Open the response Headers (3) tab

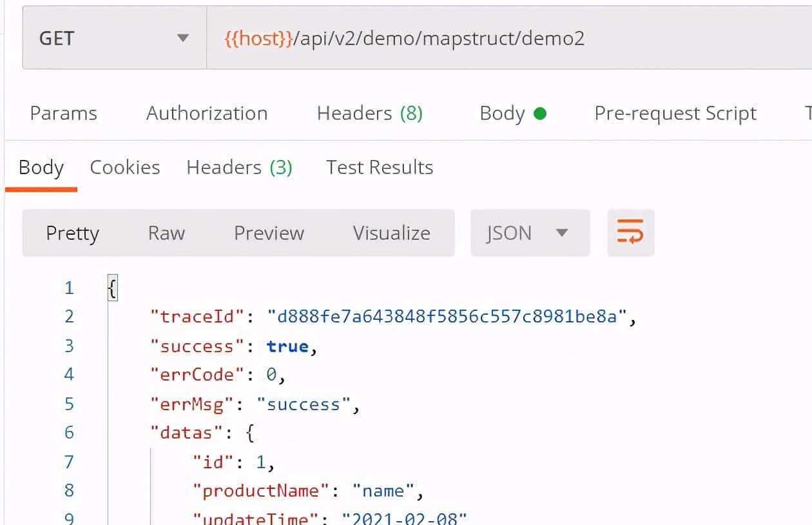[240, 167]
